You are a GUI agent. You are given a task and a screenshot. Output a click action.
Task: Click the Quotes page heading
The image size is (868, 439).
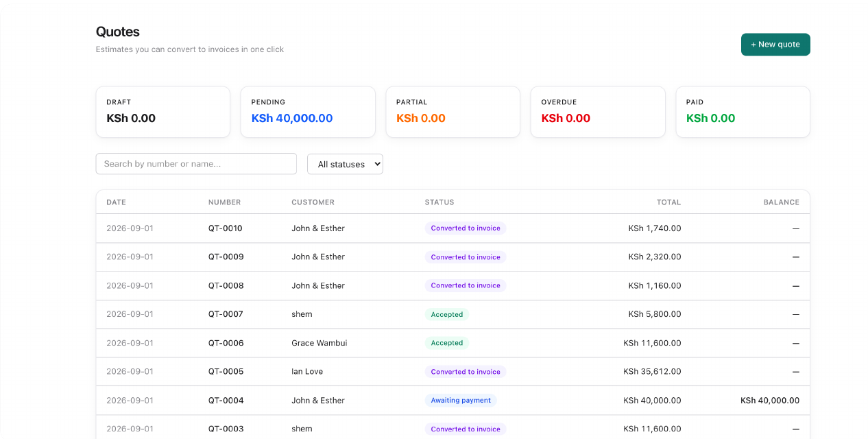coord(118,32)
